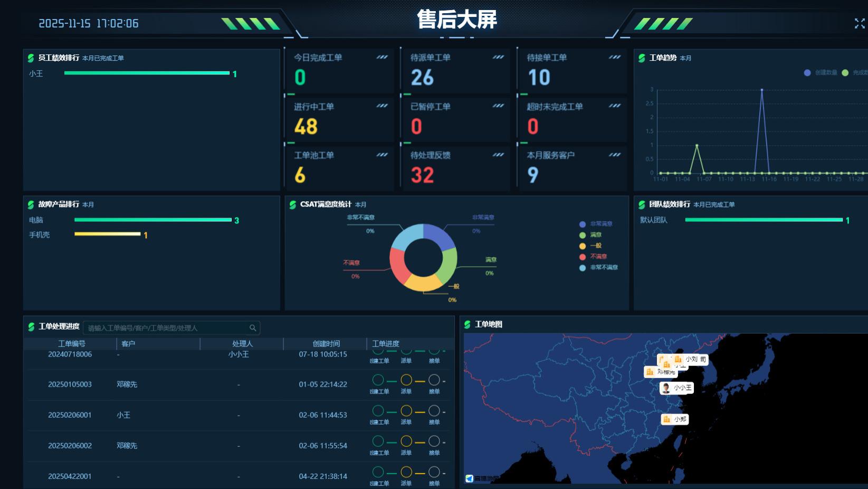Select the 本月 label on 故障产品排行 panel
This screenshot has width=868, height=489.
click(x=88, y=204)
